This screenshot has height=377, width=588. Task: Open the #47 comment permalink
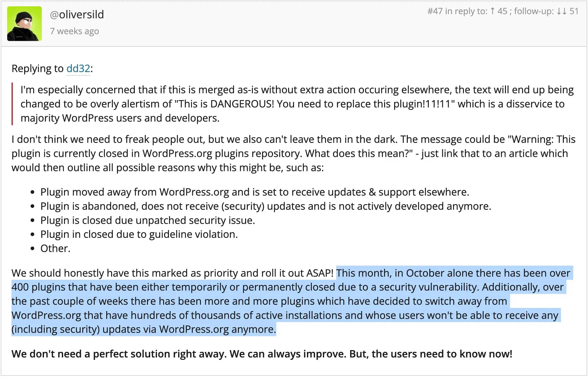(435, 11)
